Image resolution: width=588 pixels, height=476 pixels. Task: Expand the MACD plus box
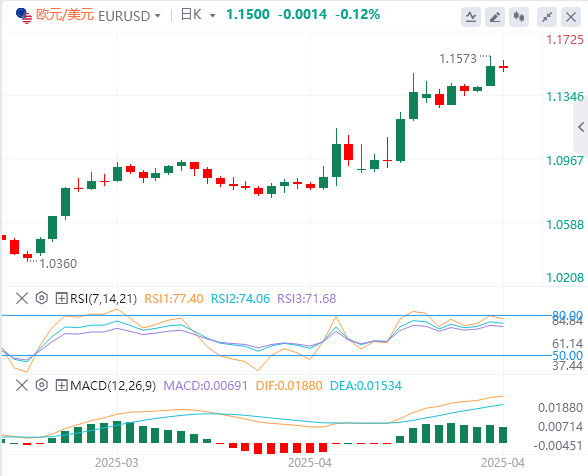tap(61, 385)
